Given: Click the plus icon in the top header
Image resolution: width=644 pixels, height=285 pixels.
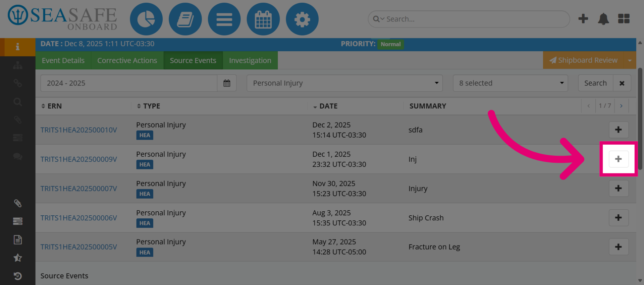Looking at the screenshot, I should [x=583, y=19].
